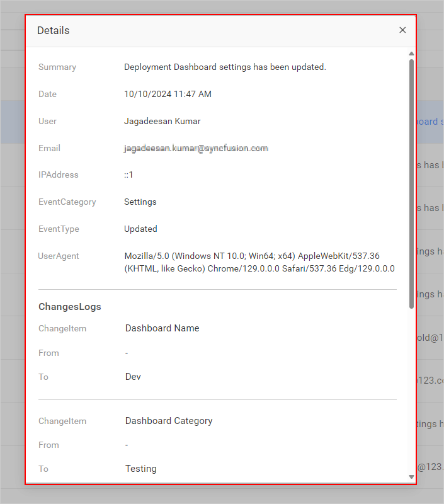The height and width of the screenshot is (504, 444).
Task: Click the IPAddress value ::1
Action: point(128,175)
